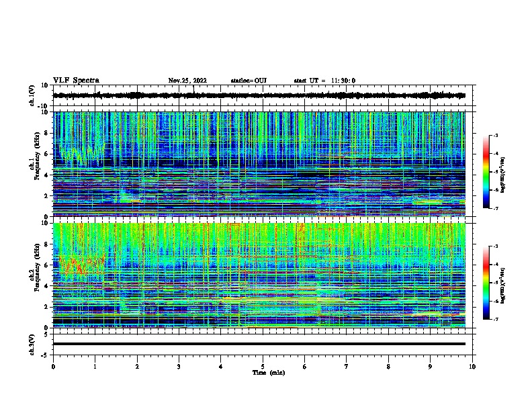Screen dimensions: 532x411
Task: Click the time axis tick label "0"
Action: point(53,367)
